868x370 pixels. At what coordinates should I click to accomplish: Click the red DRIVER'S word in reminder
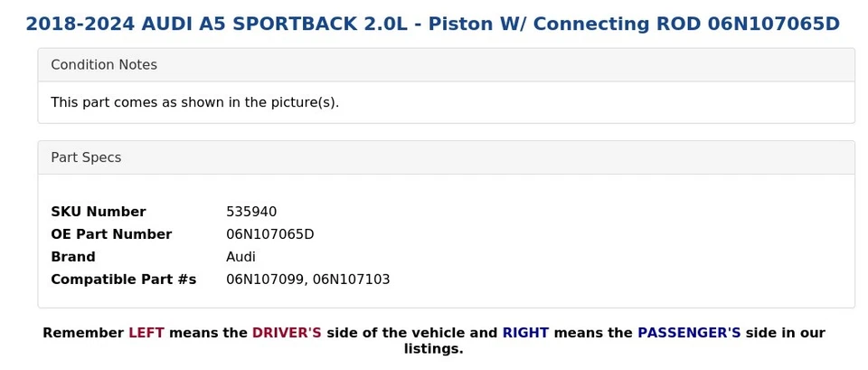pyautogui.click(x=287, y=333)
